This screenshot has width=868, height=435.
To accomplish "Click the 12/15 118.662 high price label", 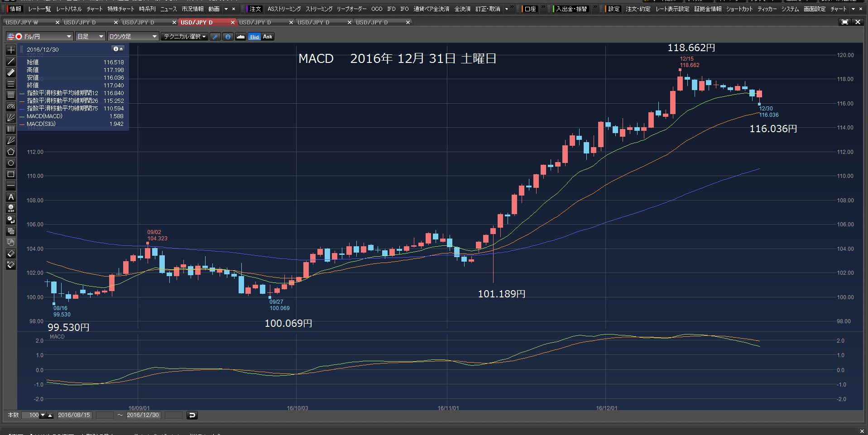I will tap(690, 62).
